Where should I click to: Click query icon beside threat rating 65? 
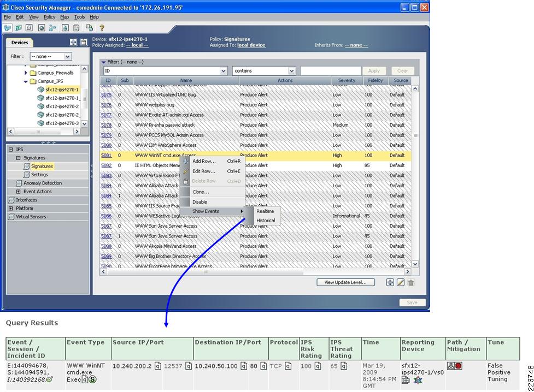[x=344, y=366]
